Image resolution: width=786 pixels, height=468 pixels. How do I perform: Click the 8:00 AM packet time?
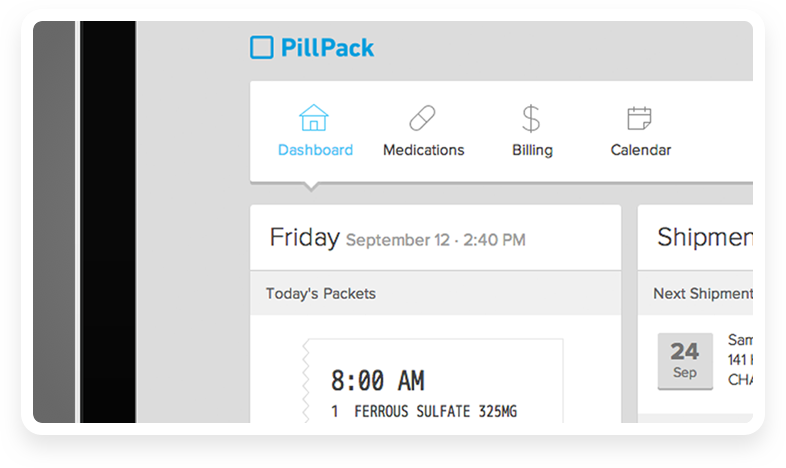pos(377,380)
